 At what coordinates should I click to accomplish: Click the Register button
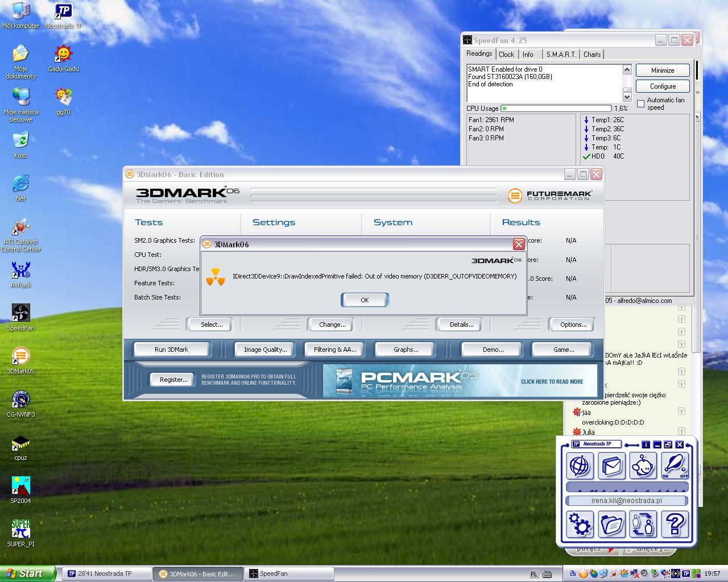point(173,380)
